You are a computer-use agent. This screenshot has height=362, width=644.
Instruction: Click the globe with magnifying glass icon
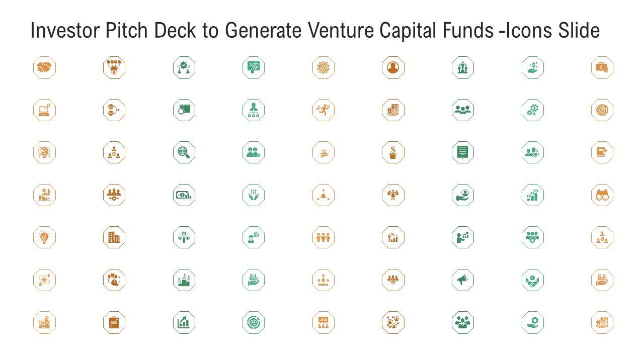point(184,152)
